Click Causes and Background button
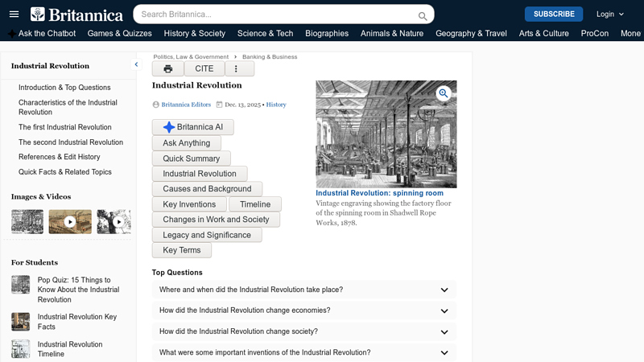Image resolution: width=644 pixels, height=362 pixels. [207, 189]
